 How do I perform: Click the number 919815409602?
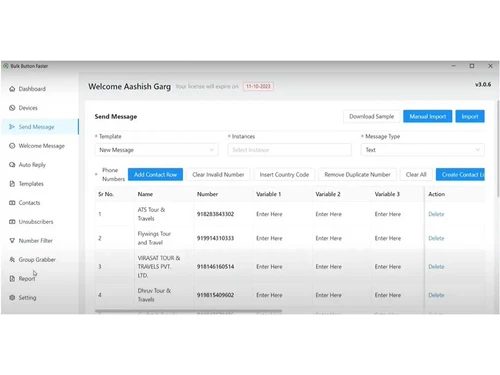coord(215,295)
